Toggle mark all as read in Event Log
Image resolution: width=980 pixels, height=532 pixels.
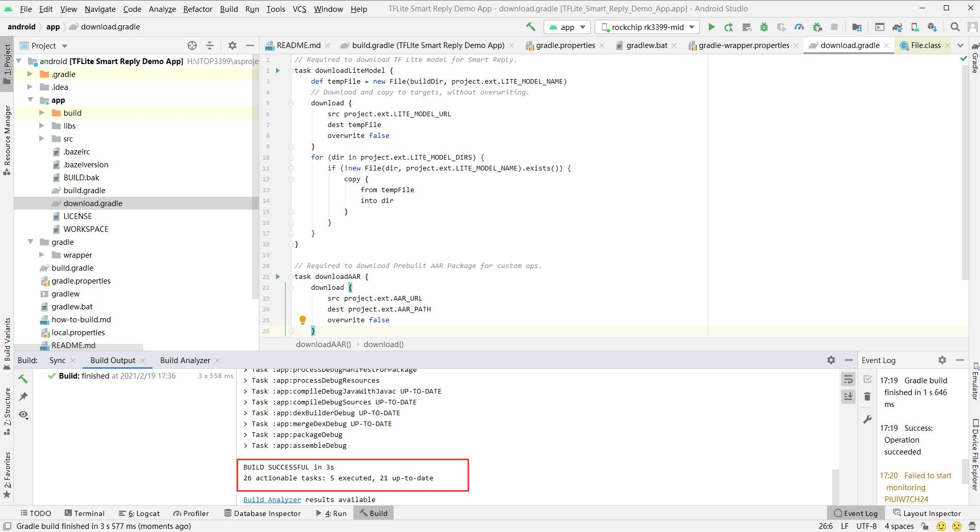[867, 380]
